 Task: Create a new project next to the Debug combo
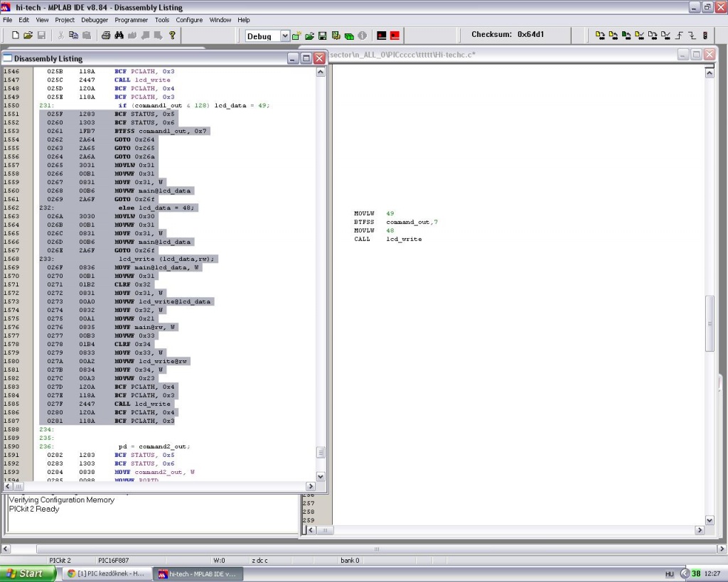coord(296,36)
